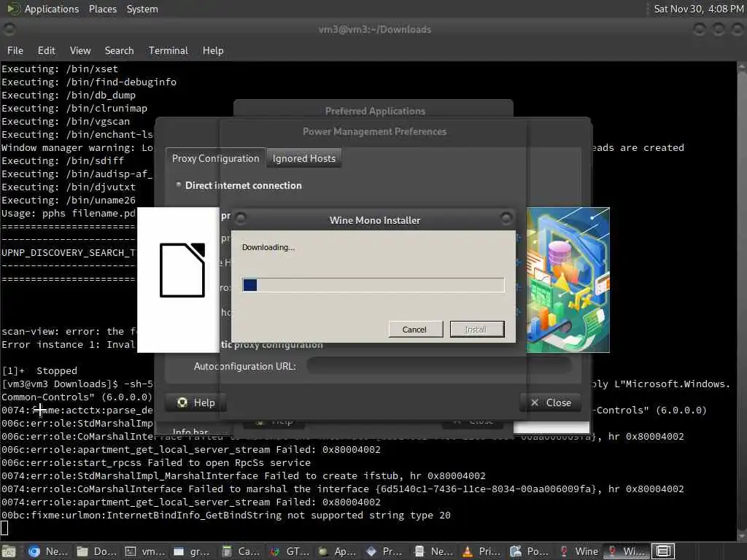Switch to the Ignored Hosts tab
The image size is (747, 560).
[x=303, y=158]
